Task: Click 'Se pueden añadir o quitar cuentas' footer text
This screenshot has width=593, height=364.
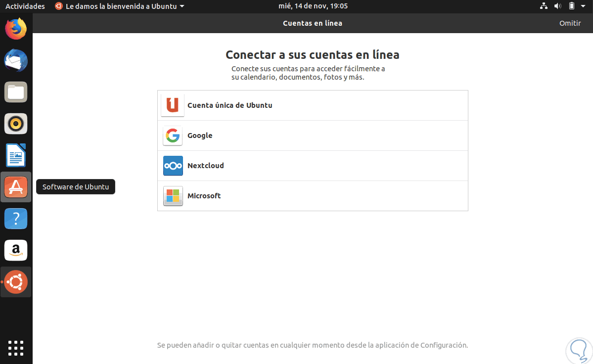Action: pyautogui.click(x=313, y=345)
